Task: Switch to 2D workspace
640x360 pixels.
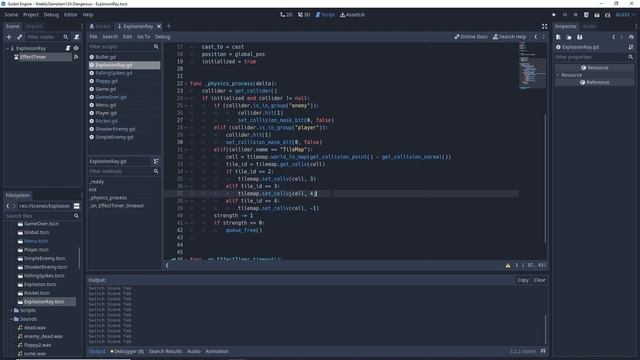Action: 286,15
